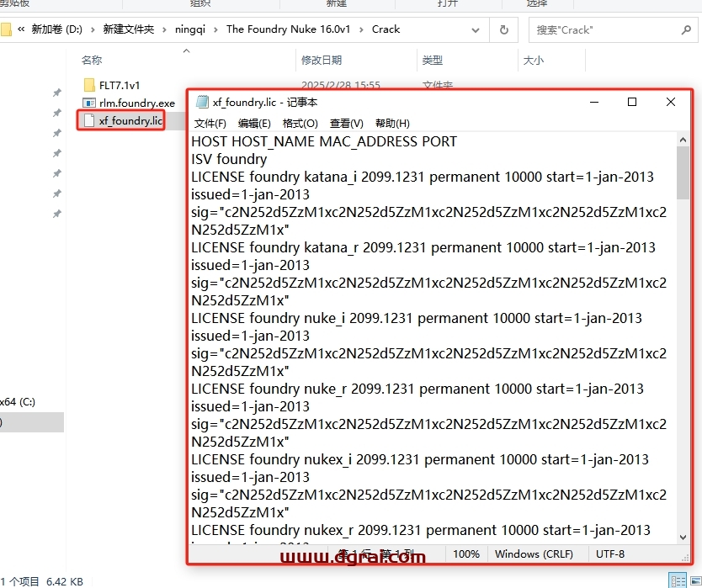Screen dimensions: 702x588
Task: Sort files by 修改日期 column header
Action: point(322,60)
